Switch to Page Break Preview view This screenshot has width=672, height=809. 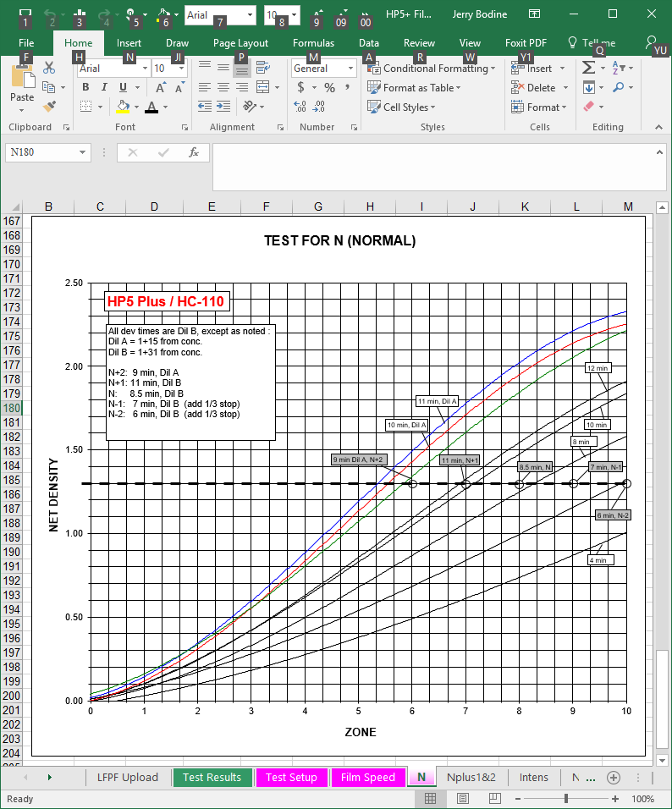(x=494, y=799)
